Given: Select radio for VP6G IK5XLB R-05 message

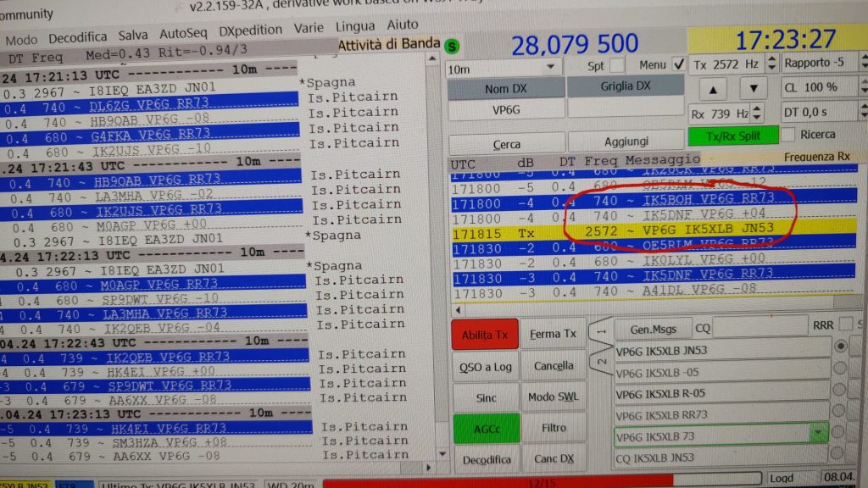Looking at the screenshot, I should coord(839,390).
